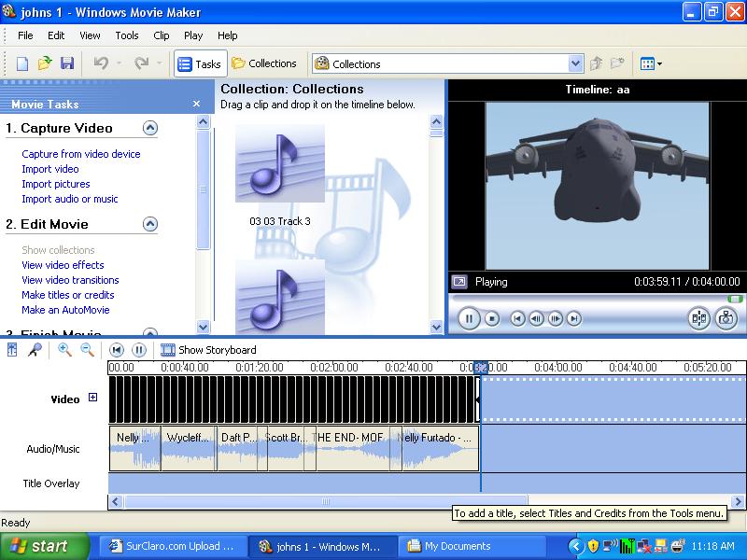
Task: Open the Play menu
Action: pos(193,35)
